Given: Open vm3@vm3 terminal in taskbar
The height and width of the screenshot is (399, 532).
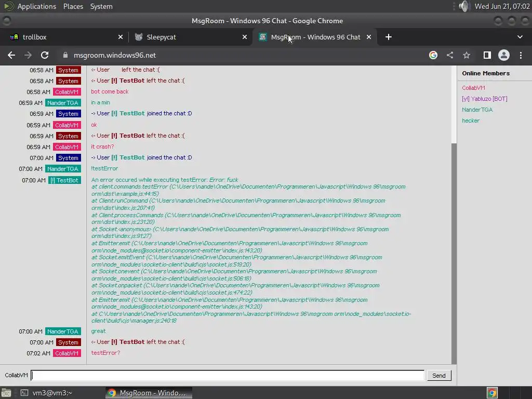Looking at the screenshot, I should [46, 393].
